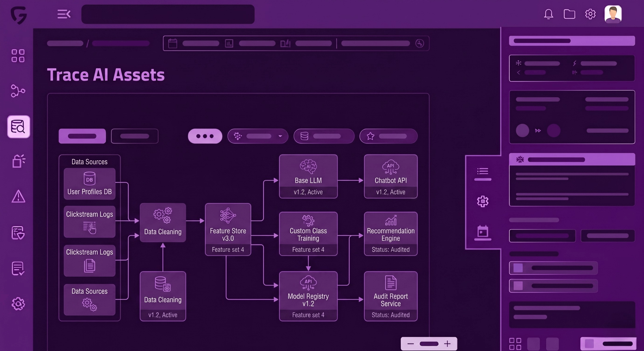Click the dashboard grid sidebar icon
644x351 pixels.
(18, 55)
